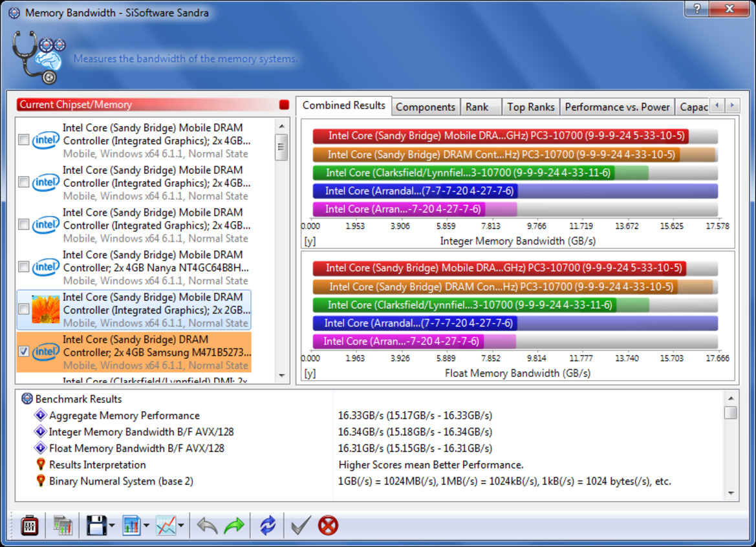756x547 pixels.
Task: Expand the save icon dropdown arrow
Action: click(x=112, y=525)
